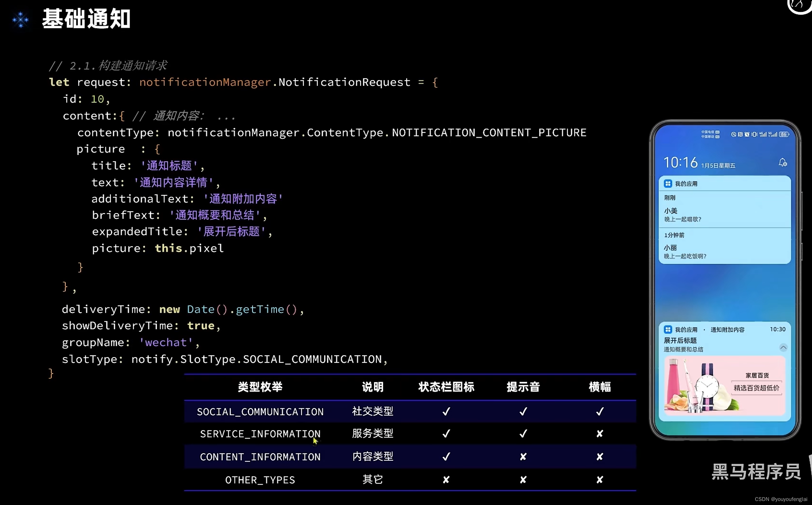
Task: Click the '通知内容详情' string in the code
Action: [173, 182]
